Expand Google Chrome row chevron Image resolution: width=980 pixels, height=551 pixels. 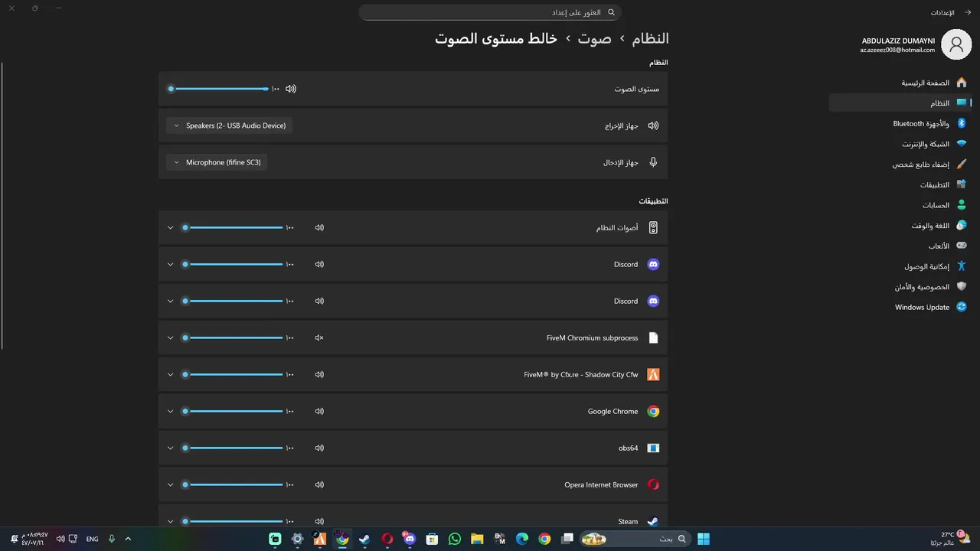point(171,411)
